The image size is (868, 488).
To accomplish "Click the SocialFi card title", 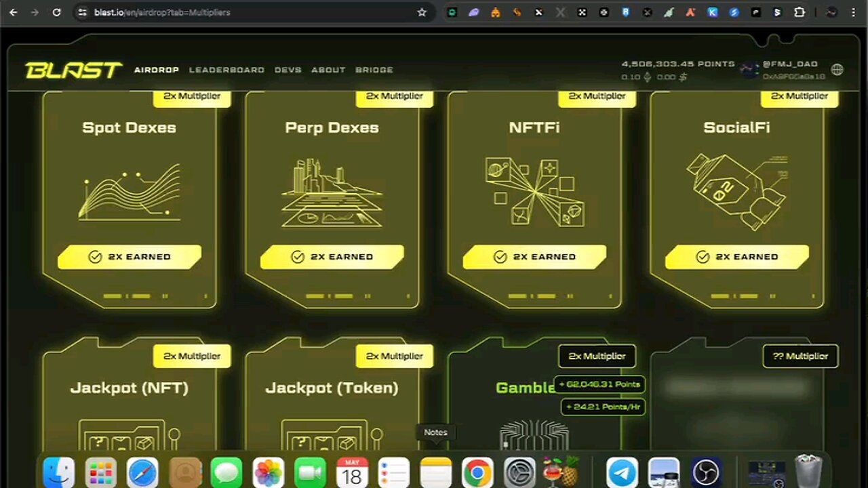I will click(736, 127).
